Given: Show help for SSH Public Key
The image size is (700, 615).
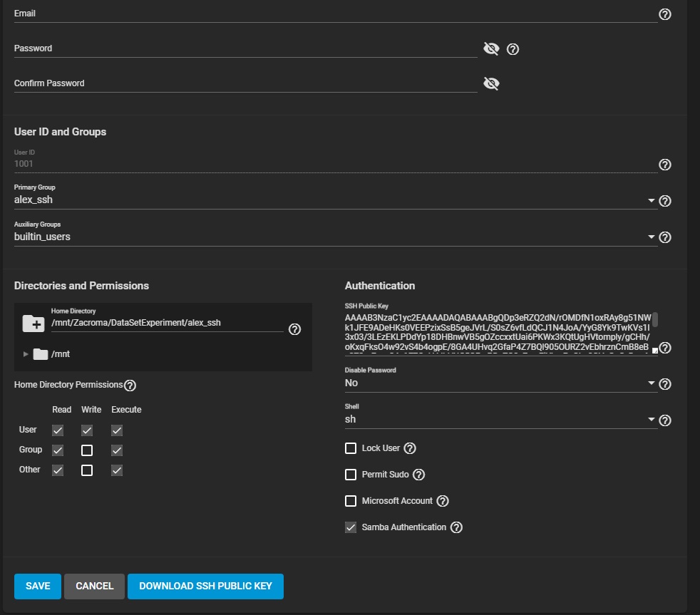Looking at the screenshot, I should (x=665, y=348).
